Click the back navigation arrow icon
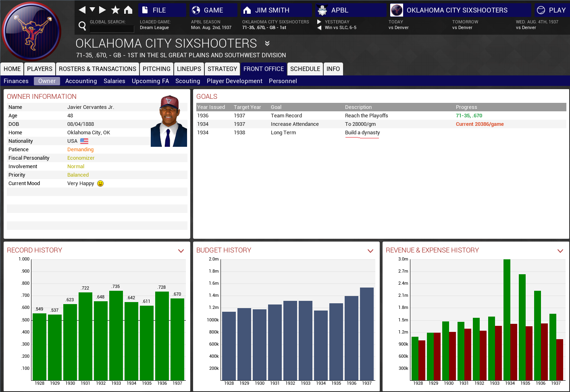The width and height of the screenshot is (570, 392). pos(82,10)
